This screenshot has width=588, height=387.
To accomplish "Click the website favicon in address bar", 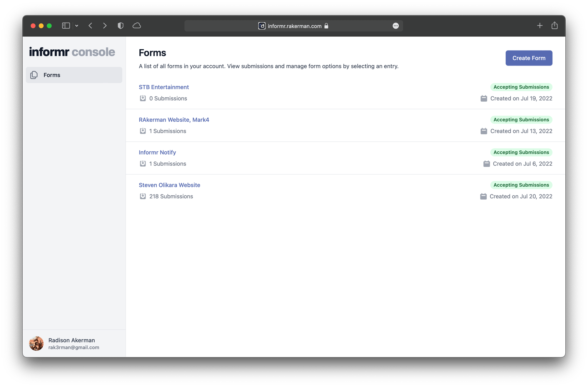I will tap(262, 26).
